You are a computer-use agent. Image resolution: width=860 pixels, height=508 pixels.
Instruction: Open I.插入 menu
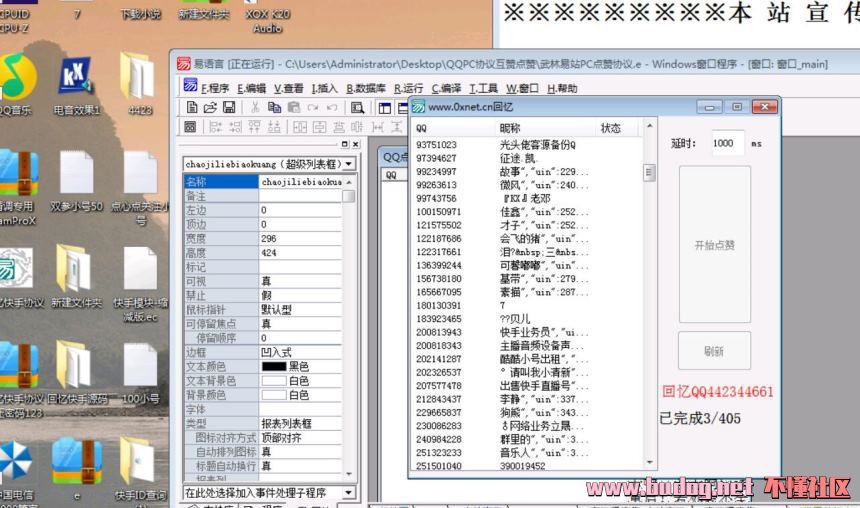[324, 88]
